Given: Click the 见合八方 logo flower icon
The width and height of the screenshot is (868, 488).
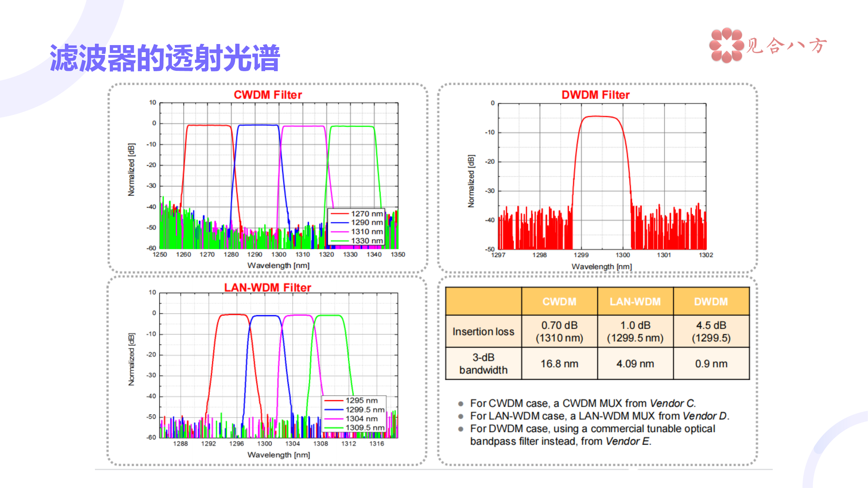Looking at the screenshot, I should click(x=727, y=45).
